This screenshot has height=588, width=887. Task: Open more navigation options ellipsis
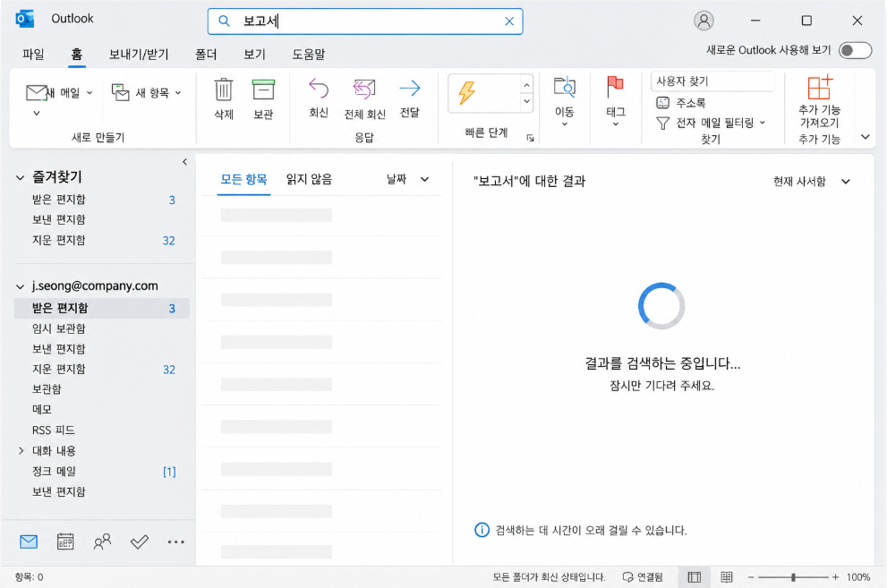point(176,541)
